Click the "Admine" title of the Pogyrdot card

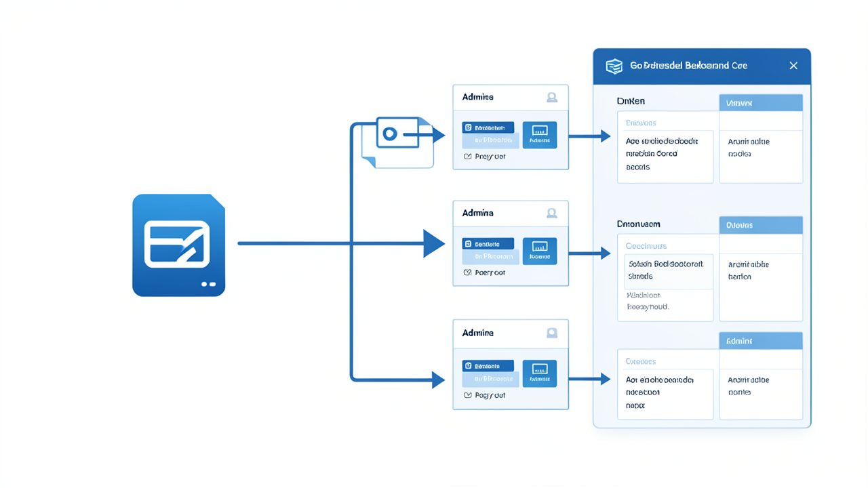click(478, 333)
